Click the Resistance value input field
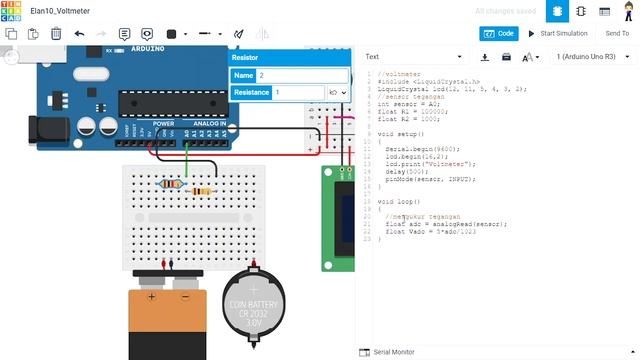The image size is (640, 360). tap(298, 92)
